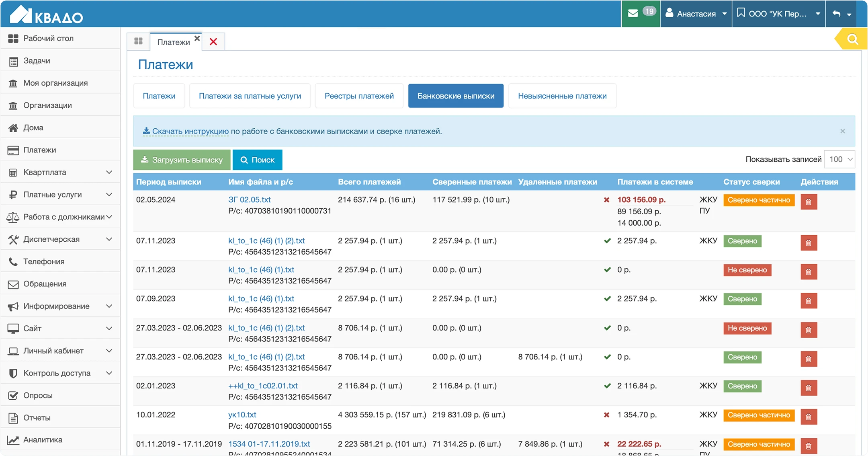Close all tabs with red X icon
Viewport: 868px width, 456px height.
coord(213,42)
